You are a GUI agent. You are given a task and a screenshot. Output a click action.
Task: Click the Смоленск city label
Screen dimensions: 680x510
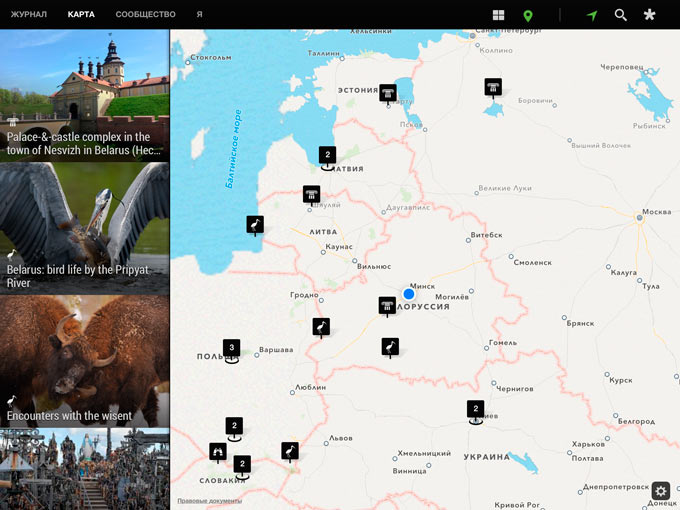pos(533,262)
